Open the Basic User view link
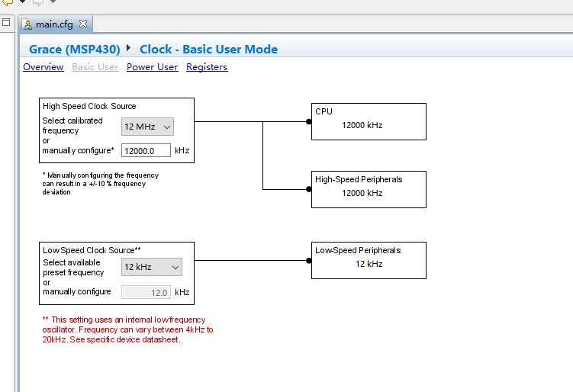Screen dimensions: 573x392 [95, 67]
